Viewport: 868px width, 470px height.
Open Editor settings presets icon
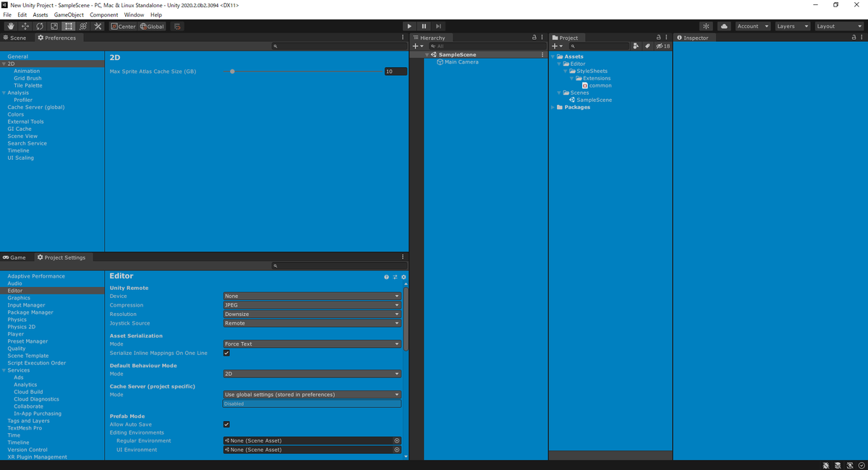tap(395, 277)
